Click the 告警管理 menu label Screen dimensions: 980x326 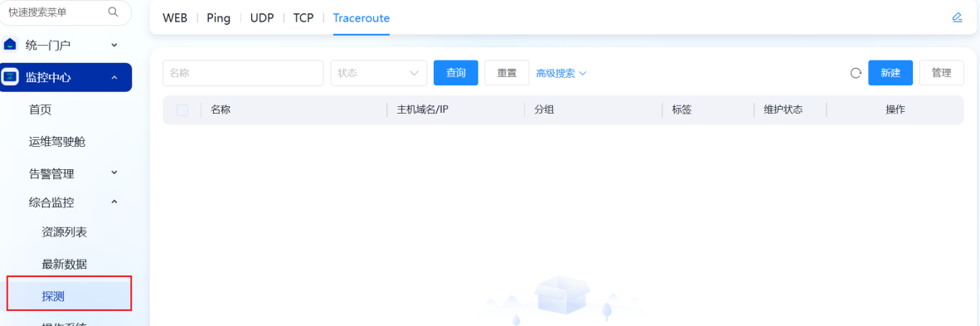[x=52, y=173]
